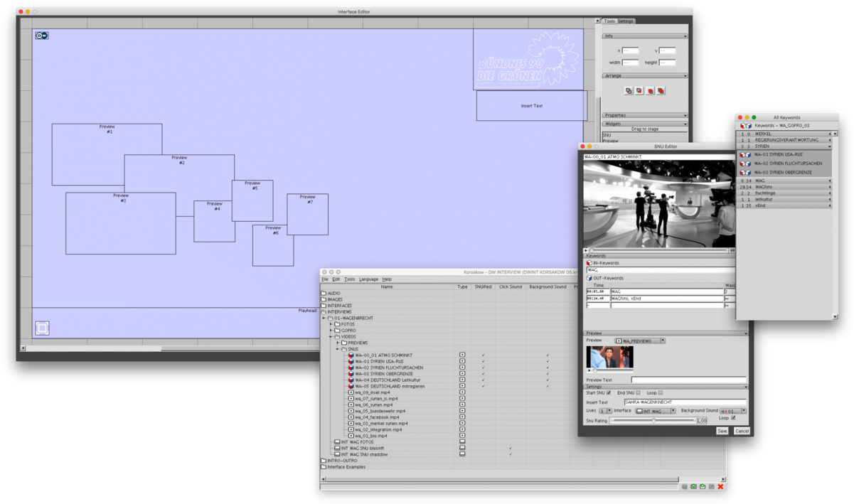Switch to the Settings tab in Interface Editor
The height and width of the screenshot is (504, 854).
[625, 21]
